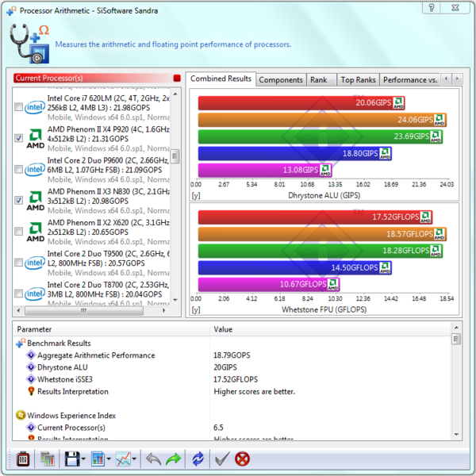Viewport: 476px width, 476px height.
Task: Open the dropdown arrow beside line graph icon
Action: tap(134, 459)
